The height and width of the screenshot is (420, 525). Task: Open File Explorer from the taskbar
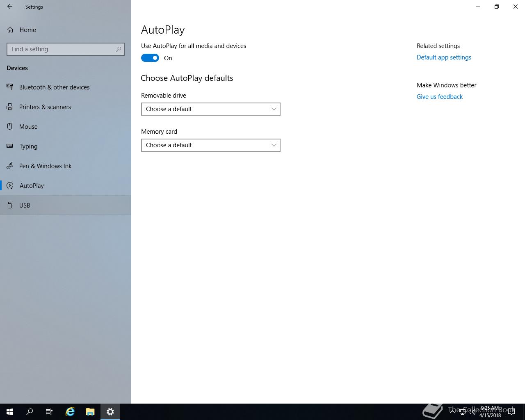coord(90,412)
